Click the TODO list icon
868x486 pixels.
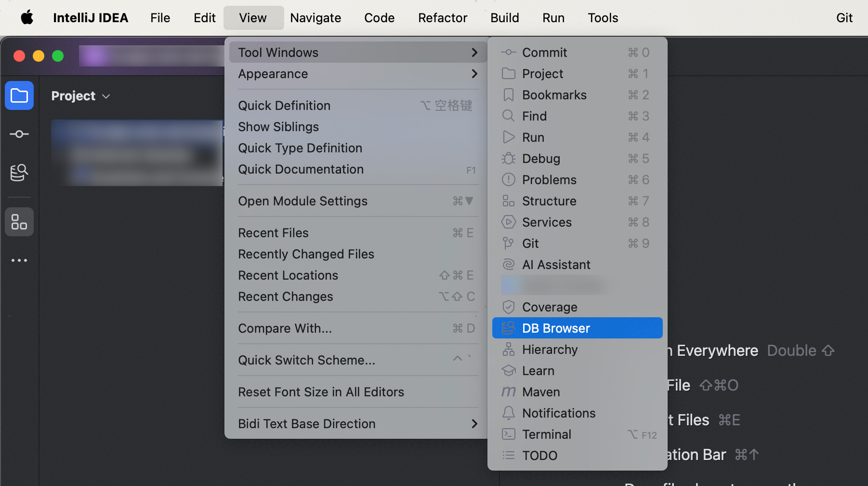508,455
